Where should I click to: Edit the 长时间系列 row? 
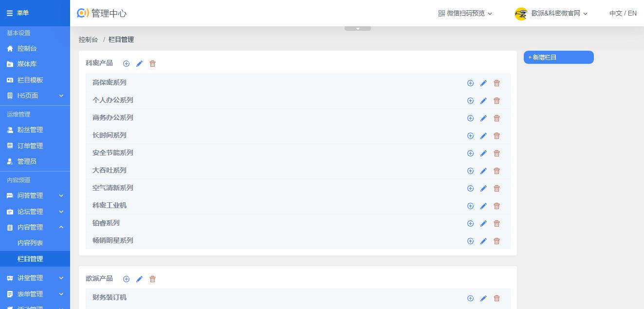click(x=483, y=136)
